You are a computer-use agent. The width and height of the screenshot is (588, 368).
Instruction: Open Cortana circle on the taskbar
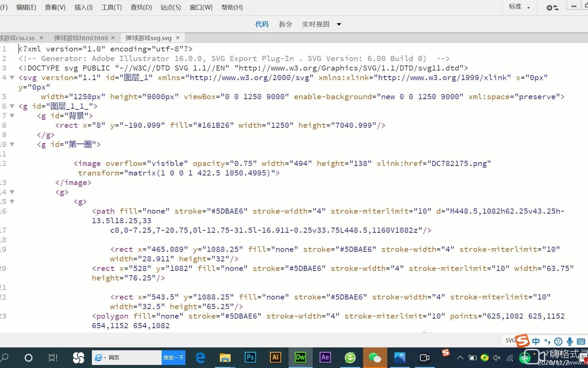[29, 357]
